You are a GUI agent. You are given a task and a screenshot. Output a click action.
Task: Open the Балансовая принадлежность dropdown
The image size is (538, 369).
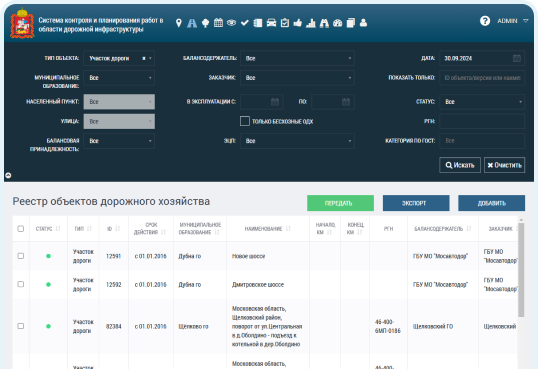tap(119, 141)
